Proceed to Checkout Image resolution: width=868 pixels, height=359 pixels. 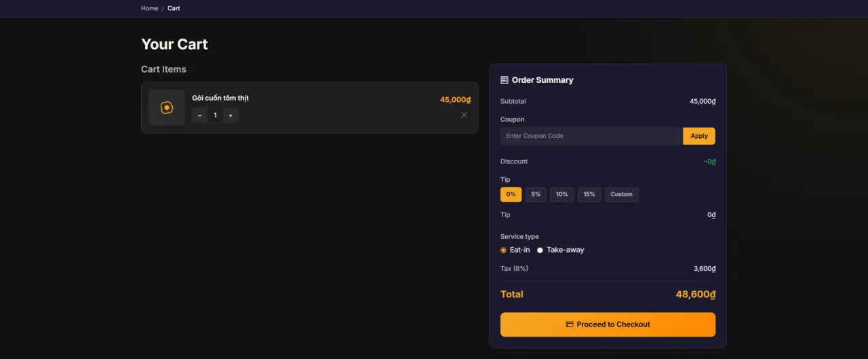[x=608, y=324]
